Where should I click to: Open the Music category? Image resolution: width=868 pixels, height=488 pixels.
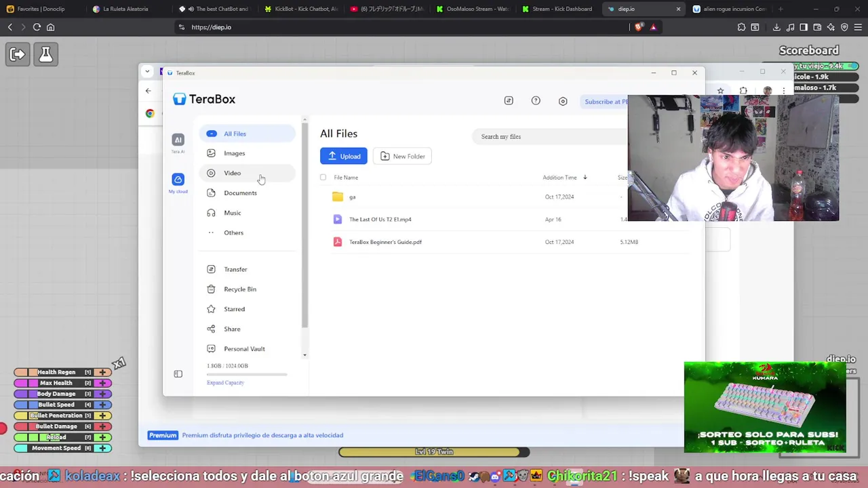248,213
